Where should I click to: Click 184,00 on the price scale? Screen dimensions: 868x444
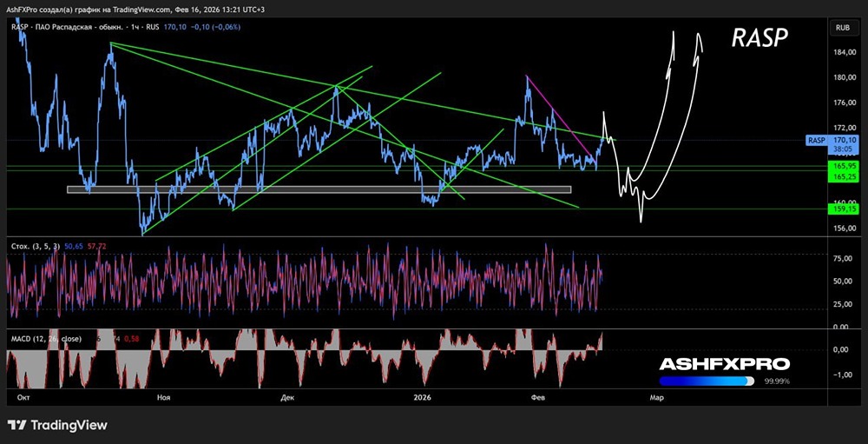[x=845, y=53]
